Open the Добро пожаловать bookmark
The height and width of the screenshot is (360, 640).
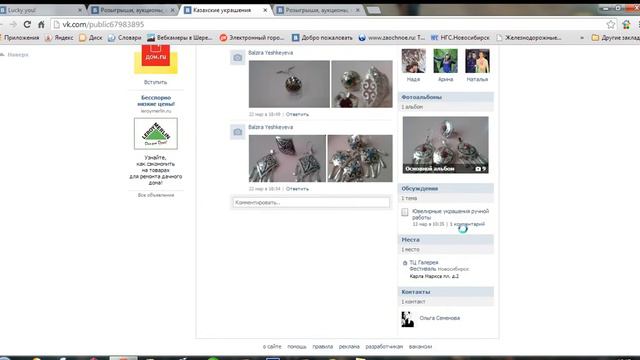click(x=322, y=38)
